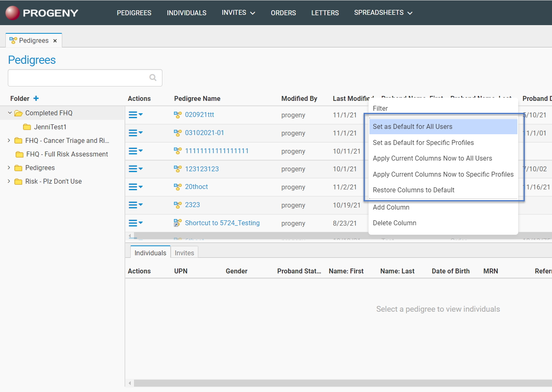Open the Invites dropdown in navbar
The height and width of the screenshot is (392, 552).
point(238,13)
